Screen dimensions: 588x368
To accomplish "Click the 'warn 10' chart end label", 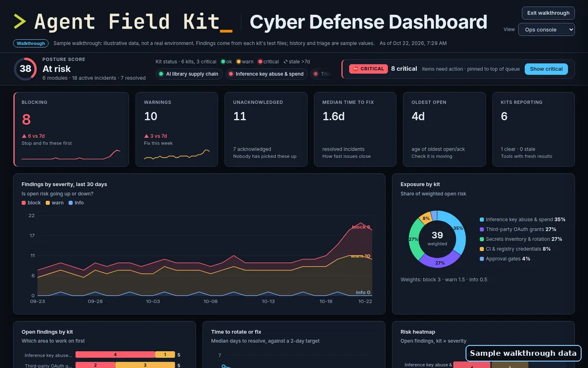I will click(360, 256).
